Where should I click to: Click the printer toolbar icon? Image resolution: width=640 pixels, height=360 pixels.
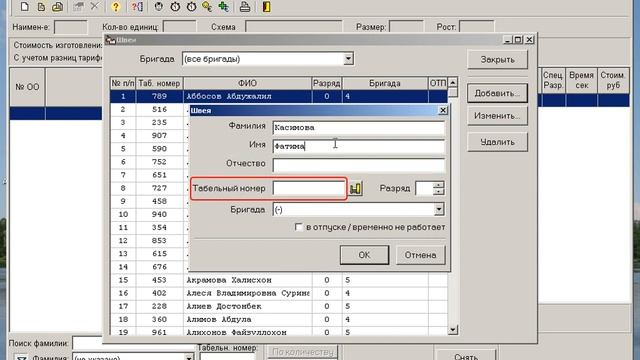245,7
